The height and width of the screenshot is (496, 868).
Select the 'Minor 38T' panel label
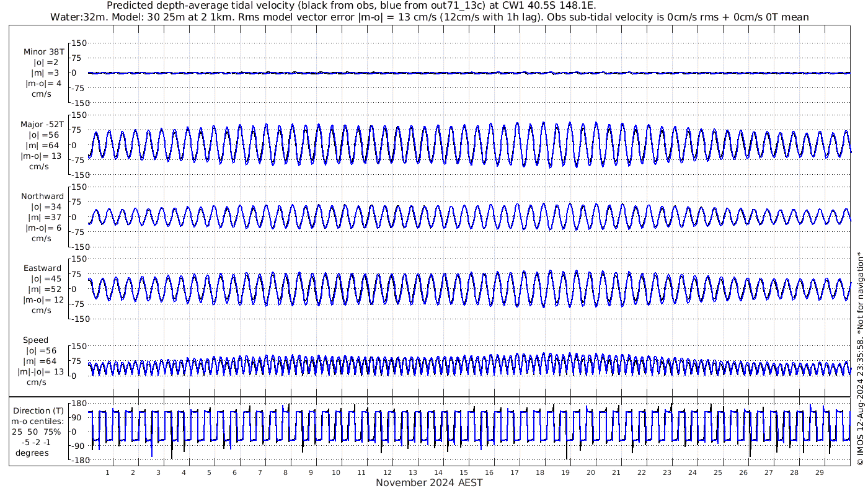point(43,52)
